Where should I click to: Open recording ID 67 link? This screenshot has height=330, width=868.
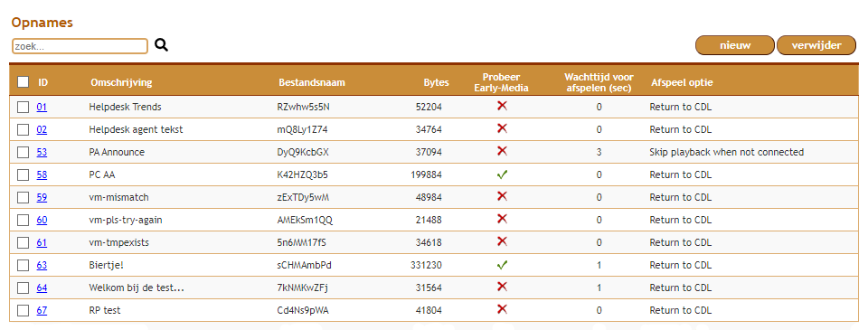[x=42, y=311]
